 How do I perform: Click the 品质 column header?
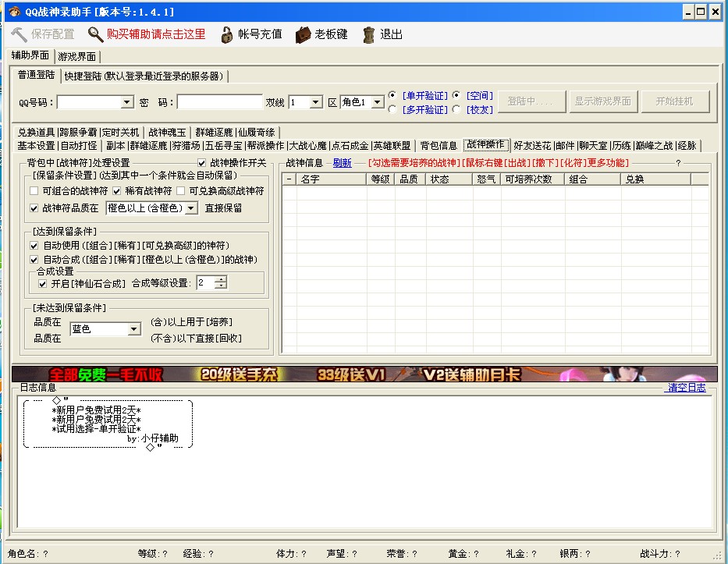(x=410, y=179)
